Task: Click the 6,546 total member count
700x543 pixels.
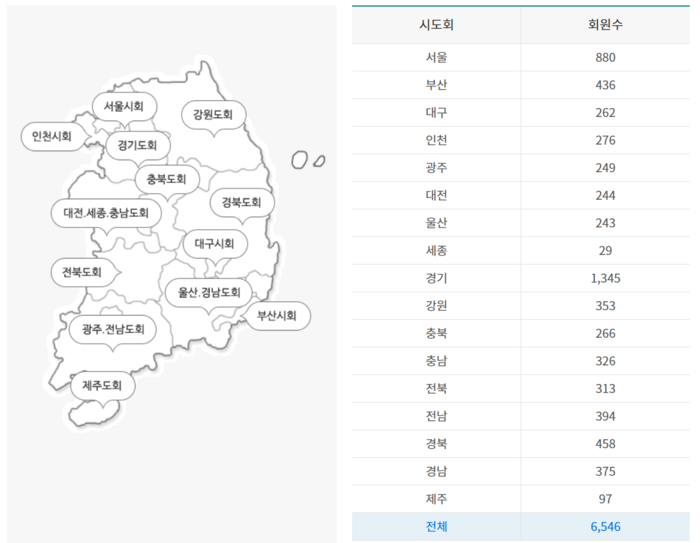Action: click(x=605, y=526)
